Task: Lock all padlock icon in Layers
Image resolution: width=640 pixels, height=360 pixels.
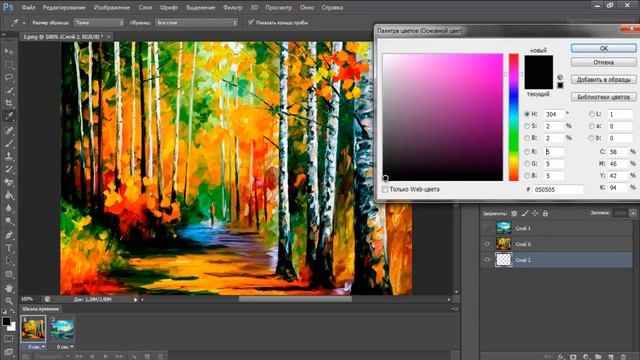Action: pos(545,213)
